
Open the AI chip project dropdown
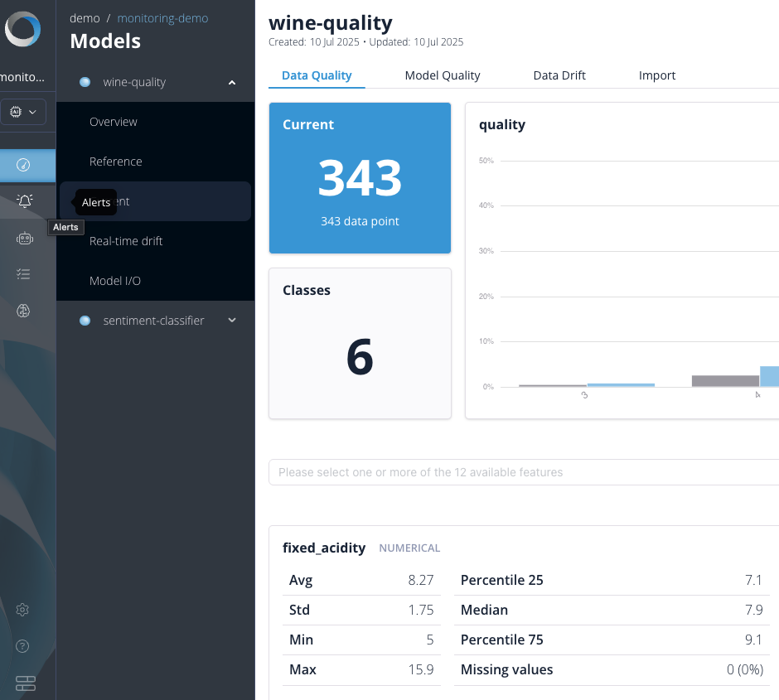pyautogui.click(x=23, y=112)
